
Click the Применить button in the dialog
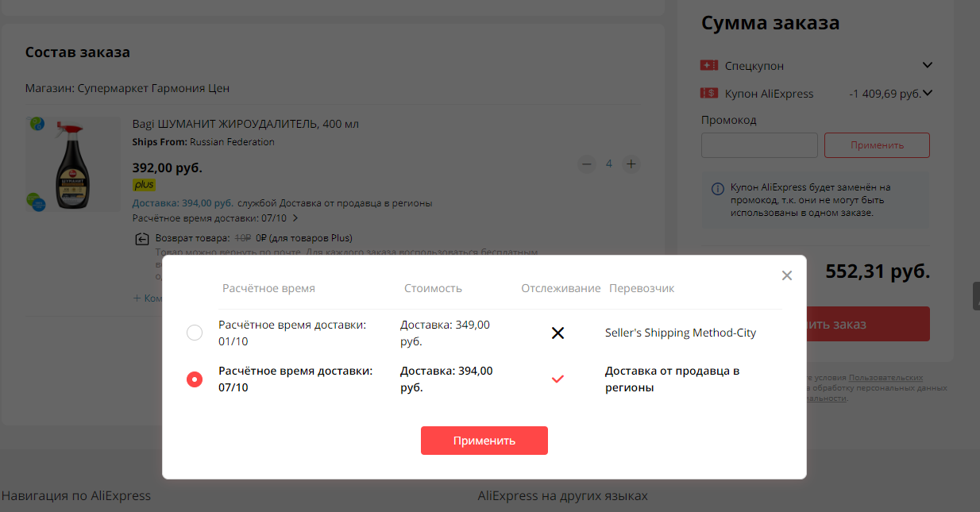[484, 441]
